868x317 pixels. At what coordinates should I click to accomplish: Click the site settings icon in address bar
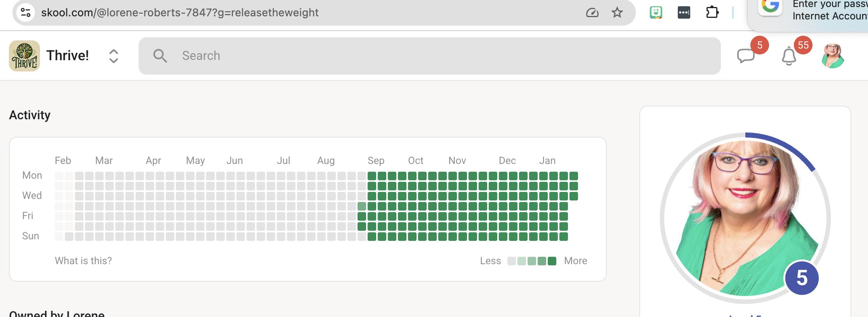[x=26, y=12]
